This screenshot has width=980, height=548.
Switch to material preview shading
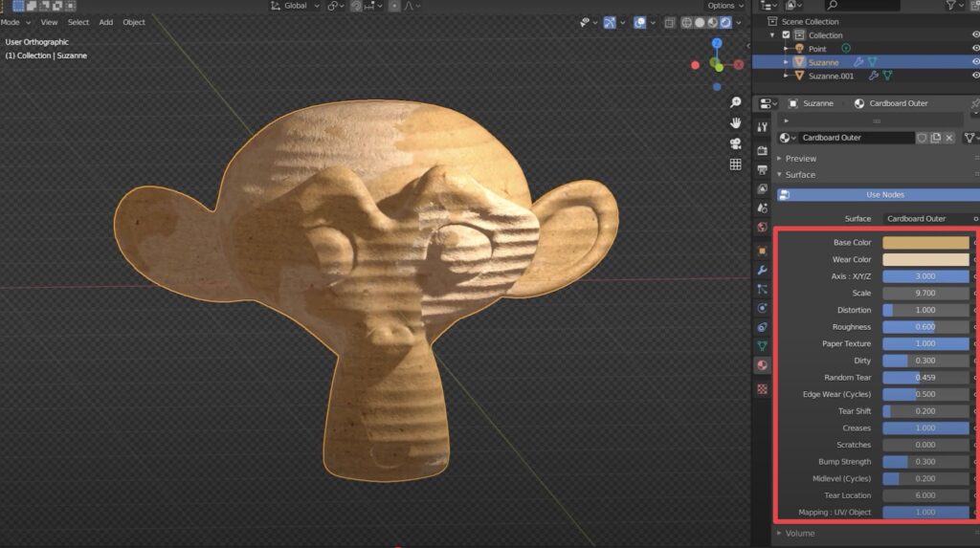click(x=712, y=23)
